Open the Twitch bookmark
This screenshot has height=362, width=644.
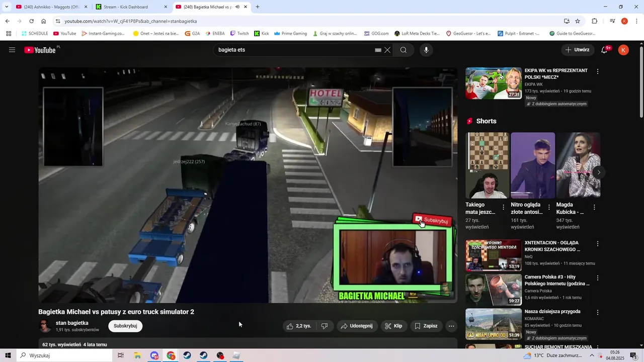[239, 34]
